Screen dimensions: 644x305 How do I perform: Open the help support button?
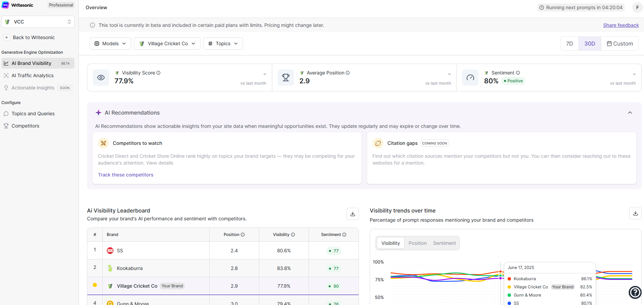pyautogui.click(x=635, y=292)
